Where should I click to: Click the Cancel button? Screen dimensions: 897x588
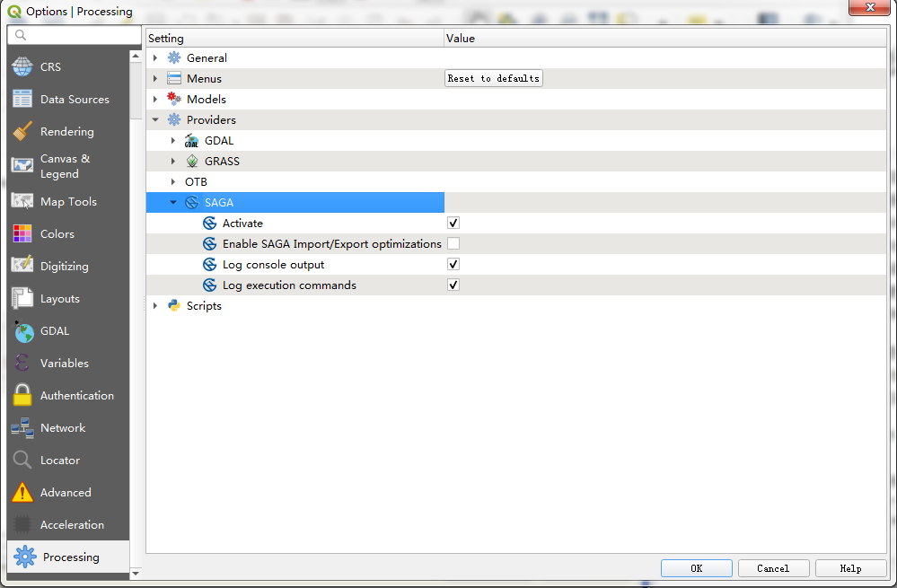point(773,568)
